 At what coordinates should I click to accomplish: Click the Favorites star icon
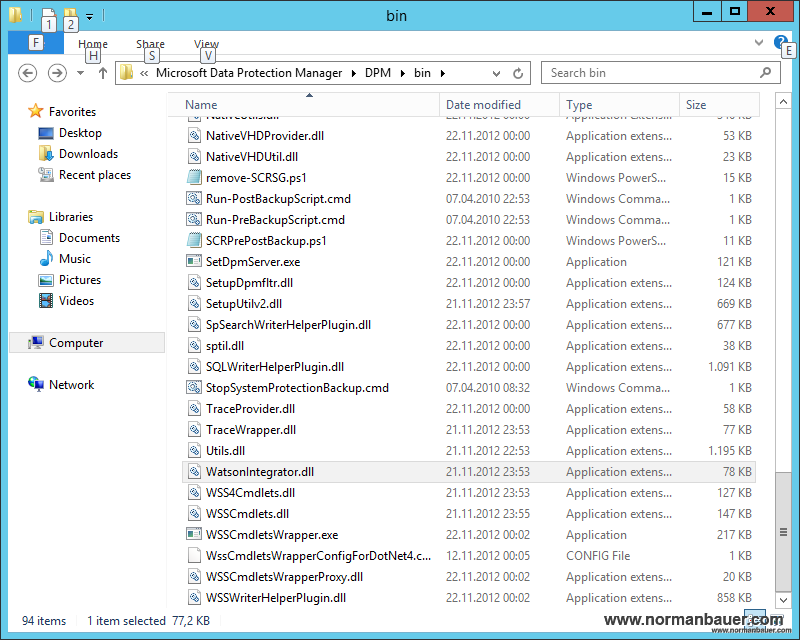[36, 111]
